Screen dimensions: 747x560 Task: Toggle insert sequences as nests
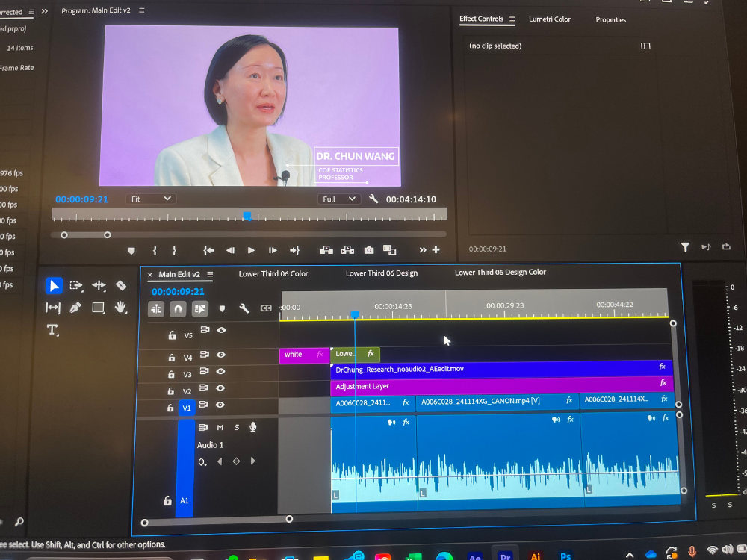(x=156, y=309)
